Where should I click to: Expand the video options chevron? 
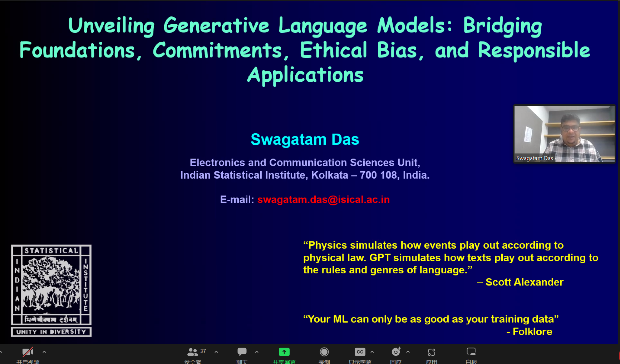tap(44, 352)
